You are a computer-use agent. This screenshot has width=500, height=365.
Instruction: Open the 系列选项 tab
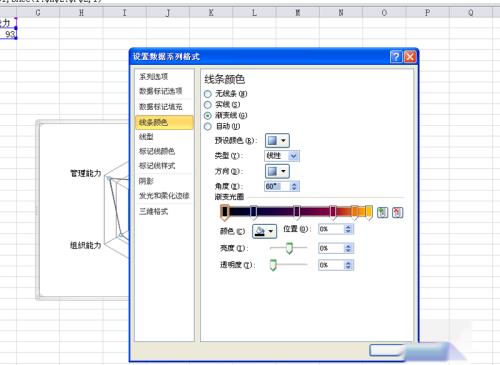click(x=153, y=77)
